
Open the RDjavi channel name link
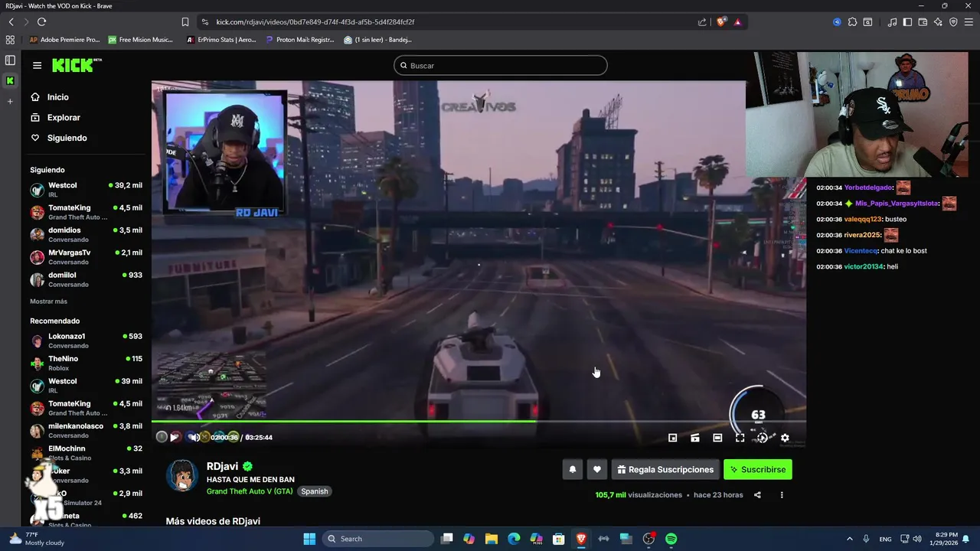[222, 466]
